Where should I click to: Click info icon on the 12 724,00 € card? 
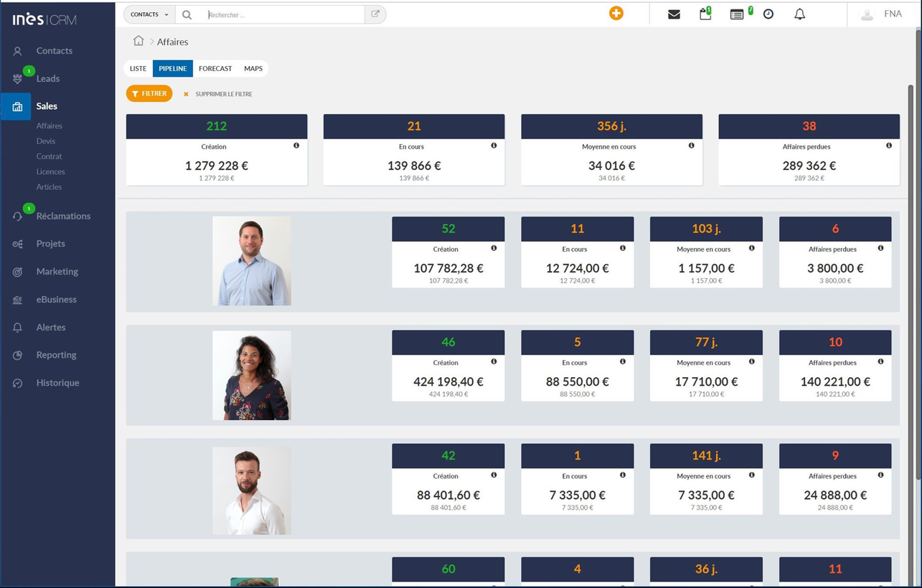click(622, 248)
